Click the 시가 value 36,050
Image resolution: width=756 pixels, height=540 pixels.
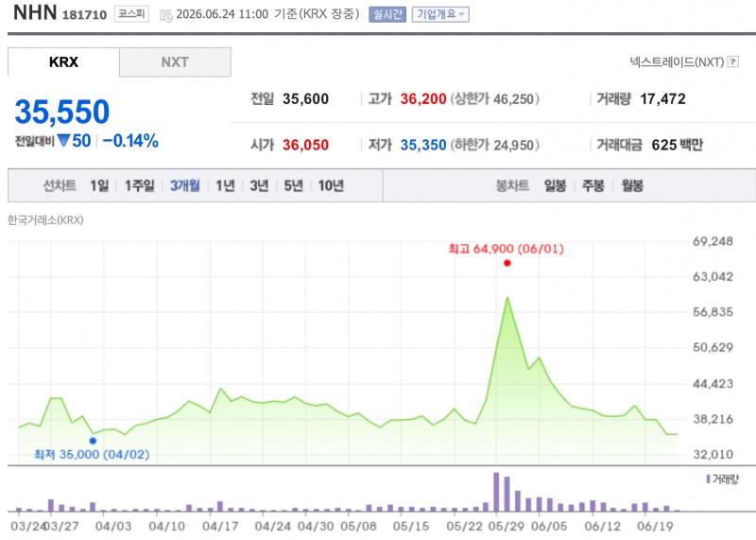tap(305, 145)
